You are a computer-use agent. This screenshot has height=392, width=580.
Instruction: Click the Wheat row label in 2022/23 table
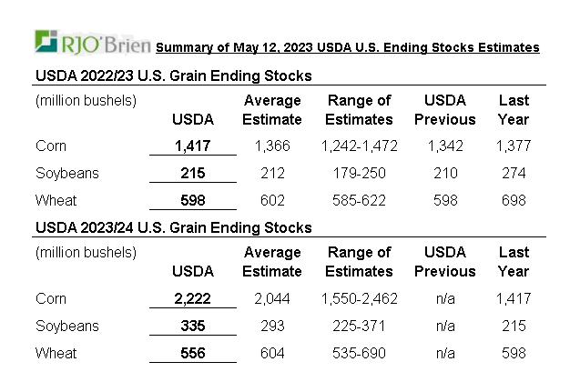56,200
